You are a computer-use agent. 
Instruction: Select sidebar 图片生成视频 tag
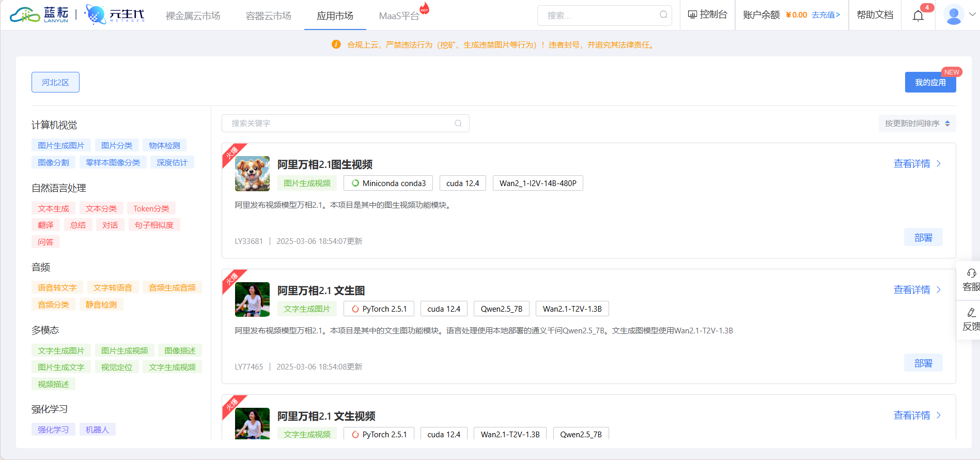(x=125, y=350)
